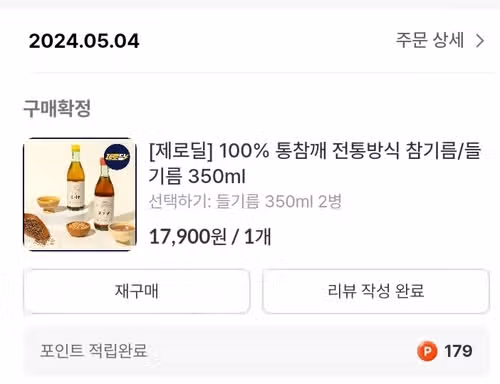Screen dimensions: 500x384
Task: Tap the option text 들기름 350ml 2병
Action: [x=279, y=201]
